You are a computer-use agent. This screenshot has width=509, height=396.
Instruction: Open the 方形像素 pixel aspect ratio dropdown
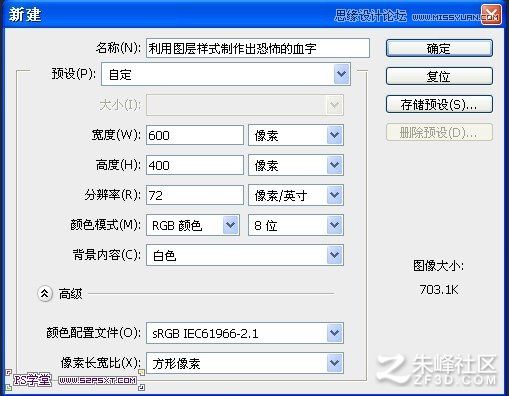[x=245, y=363]
